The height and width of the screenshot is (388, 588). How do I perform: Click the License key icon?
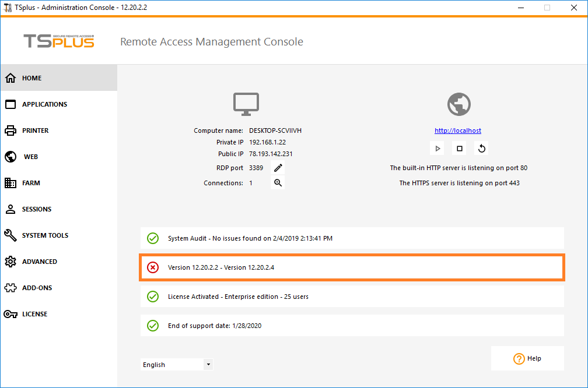(10, 314)
